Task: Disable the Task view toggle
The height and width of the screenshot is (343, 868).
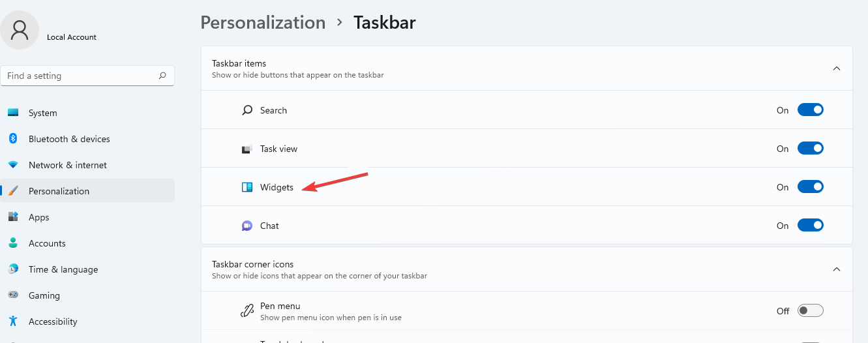Action: click(811, 149)
